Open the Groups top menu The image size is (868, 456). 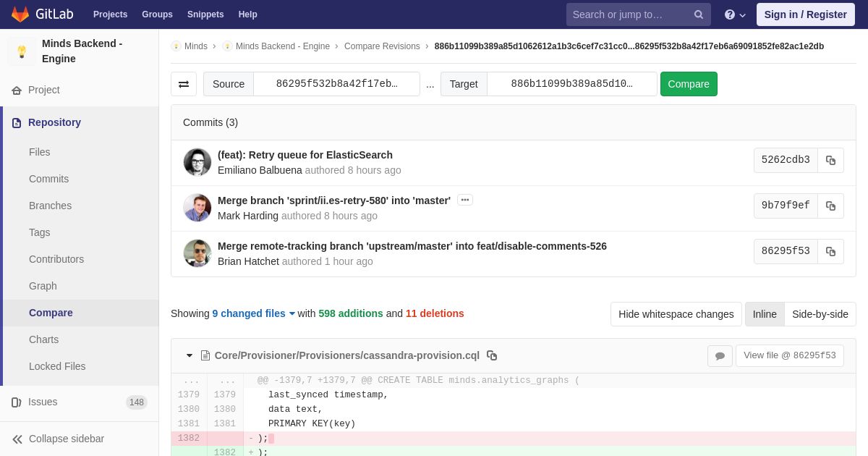[157, 14]
